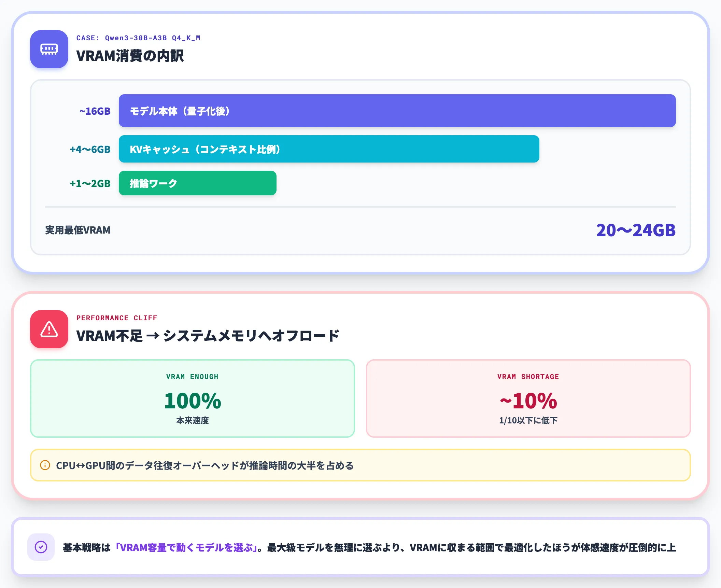Click the ~10% speed value
The width and height of the screenshot is (721, 588).
[x=528, y=401]
